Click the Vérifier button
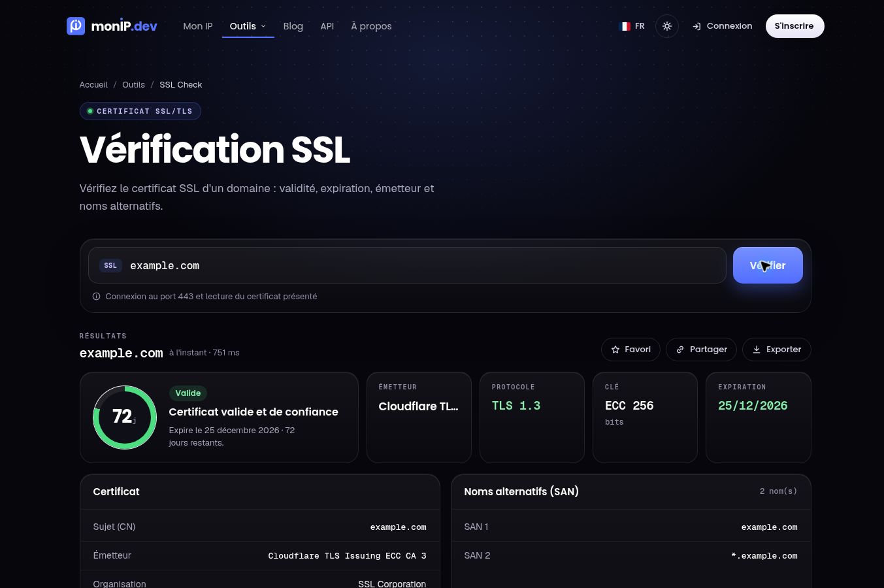This screenshot has height=588, width=884. [x=768, y=265]
